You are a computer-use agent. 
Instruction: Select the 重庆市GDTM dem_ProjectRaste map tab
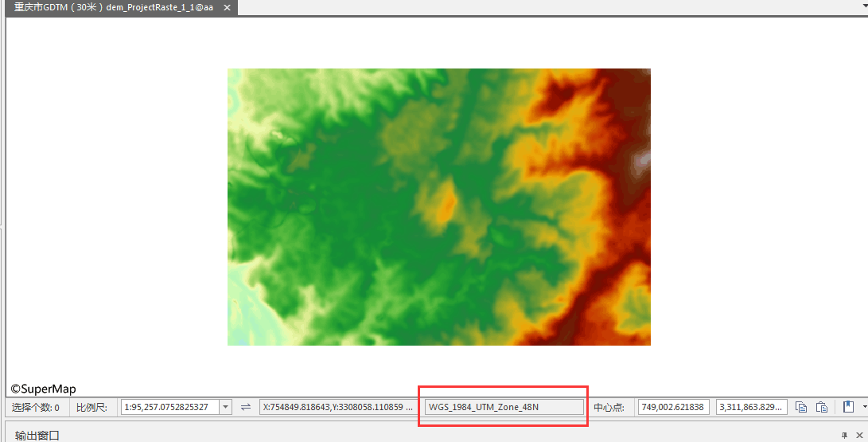point(114,8)
